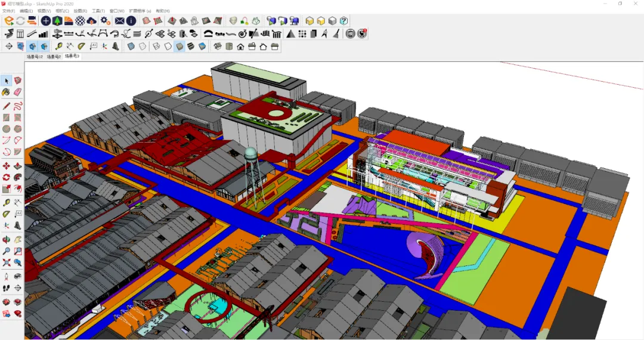Toggle X-Ray face style
Viewport: 644px width, 340px height.
[131, 47]
